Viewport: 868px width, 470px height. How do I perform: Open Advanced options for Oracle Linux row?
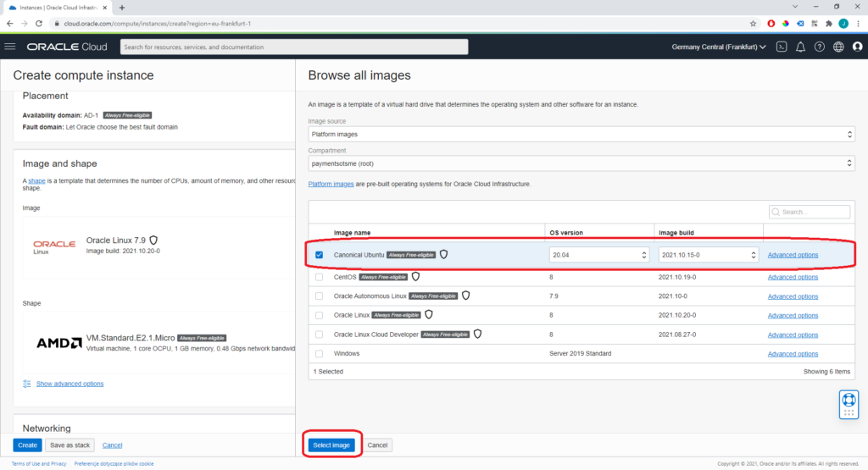(x=793, y=315)
